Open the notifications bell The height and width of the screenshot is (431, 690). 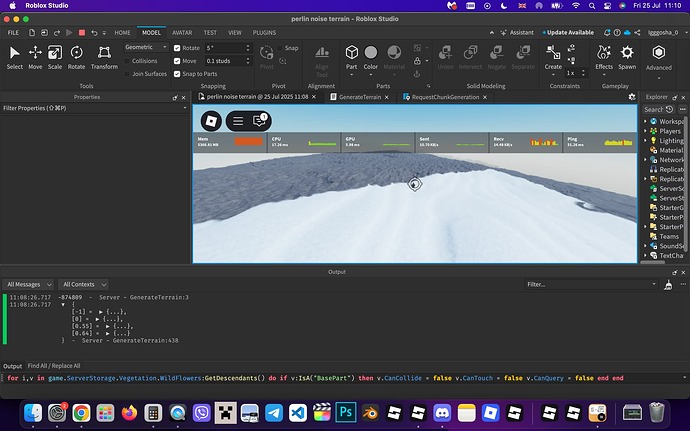pos(607,33)
